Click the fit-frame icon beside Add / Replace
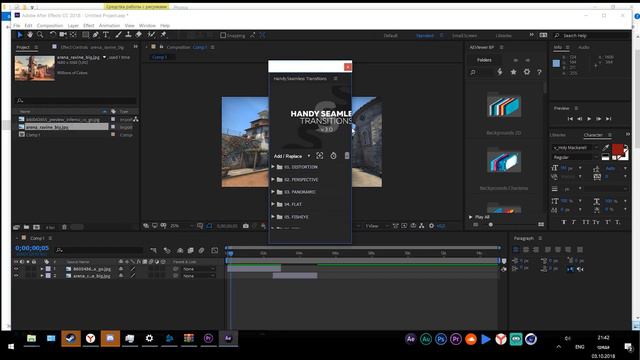The width and height of the screenshot is (640, 360). pos(320,156)
